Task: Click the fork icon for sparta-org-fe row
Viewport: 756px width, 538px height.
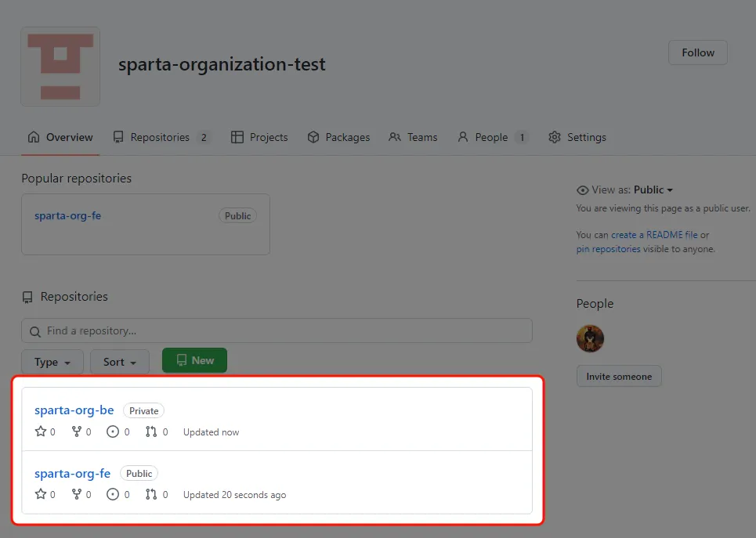Action: [77, 494]
